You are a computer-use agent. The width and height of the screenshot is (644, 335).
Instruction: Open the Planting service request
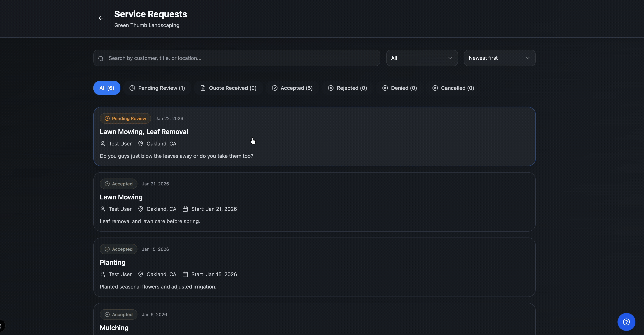pyautogui.click(x=112, y=263)
